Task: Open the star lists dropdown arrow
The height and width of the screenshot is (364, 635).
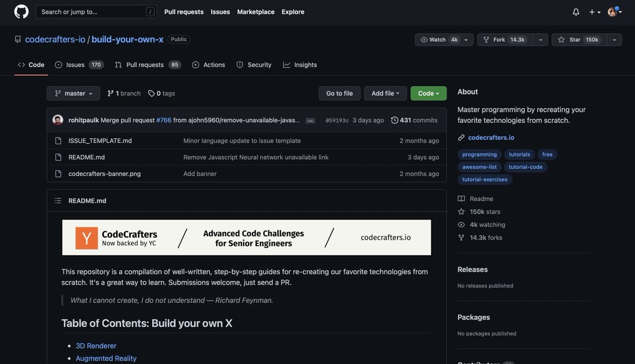Action: tap(614, 40)
